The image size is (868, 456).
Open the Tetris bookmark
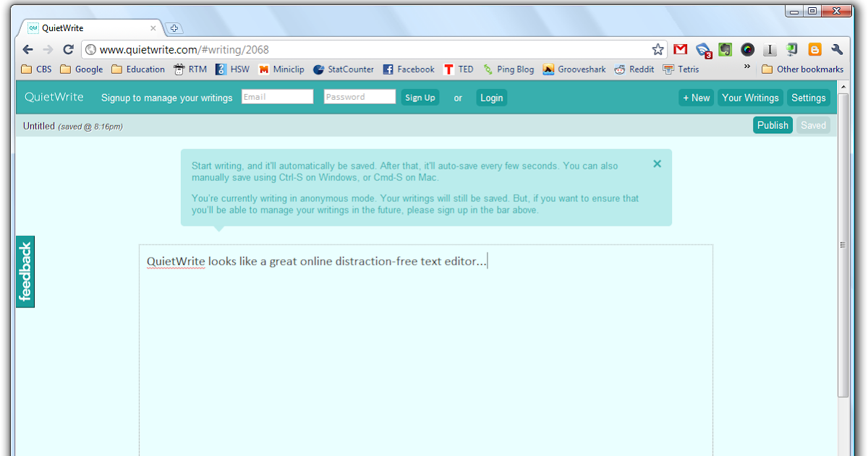[x=681, y=69]
